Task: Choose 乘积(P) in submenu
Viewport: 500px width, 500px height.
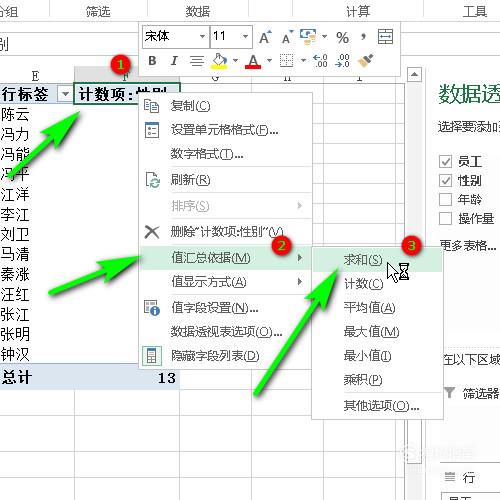Action: [x=377, y=380]
